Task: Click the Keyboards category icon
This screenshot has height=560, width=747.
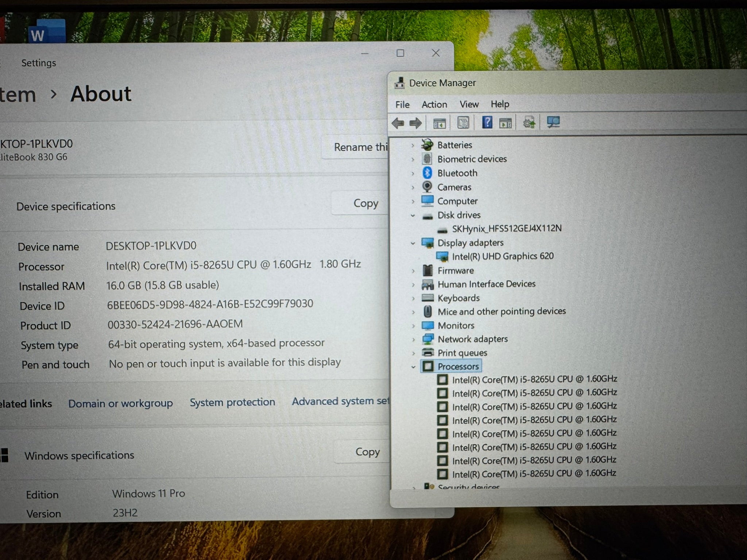Action: (x=427, y=298)
